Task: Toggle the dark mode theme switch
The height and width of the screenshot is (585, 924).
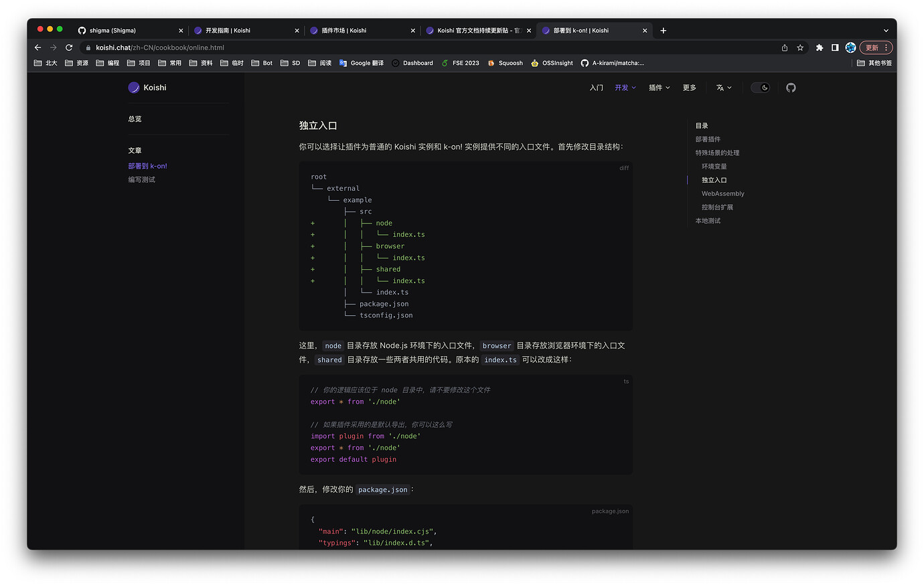Action: pos(761,87)
